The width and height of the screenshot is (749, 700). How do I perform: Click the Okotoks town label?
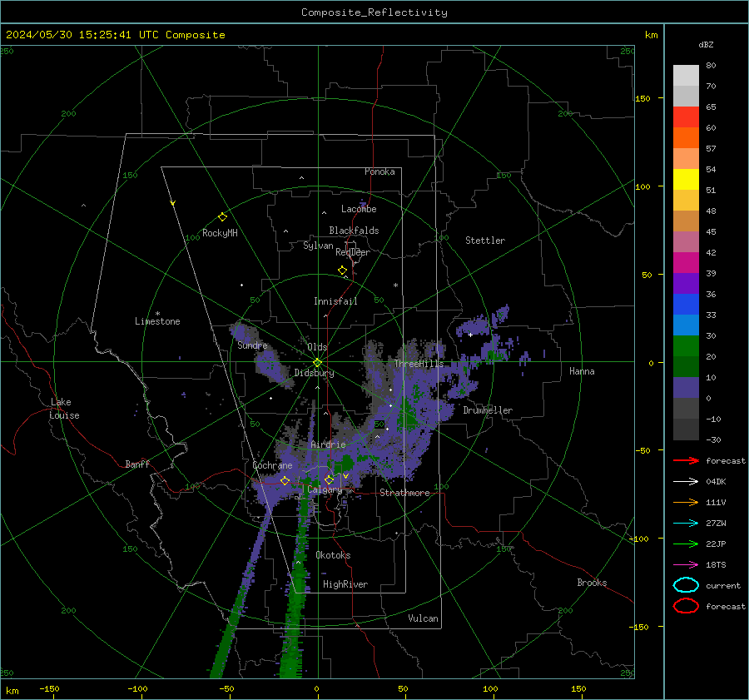333,555
